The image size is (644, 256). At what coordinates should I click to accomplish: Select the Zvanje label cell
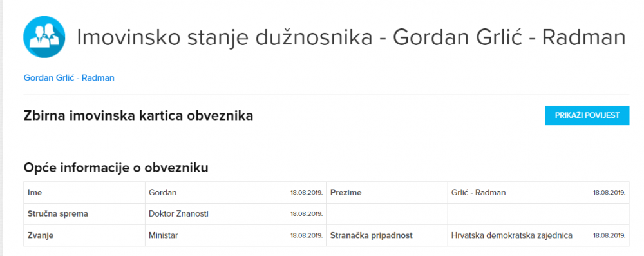(84, 235)
